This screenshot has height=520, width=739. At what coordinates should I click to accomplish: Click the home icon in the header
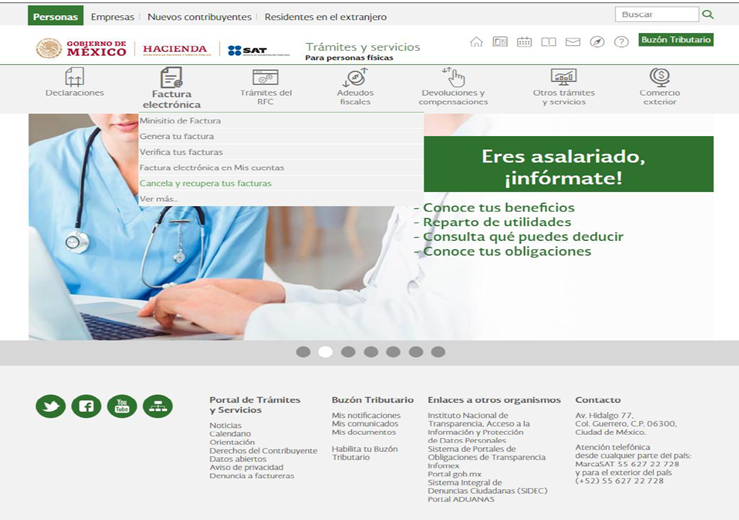tap(476, 42)
